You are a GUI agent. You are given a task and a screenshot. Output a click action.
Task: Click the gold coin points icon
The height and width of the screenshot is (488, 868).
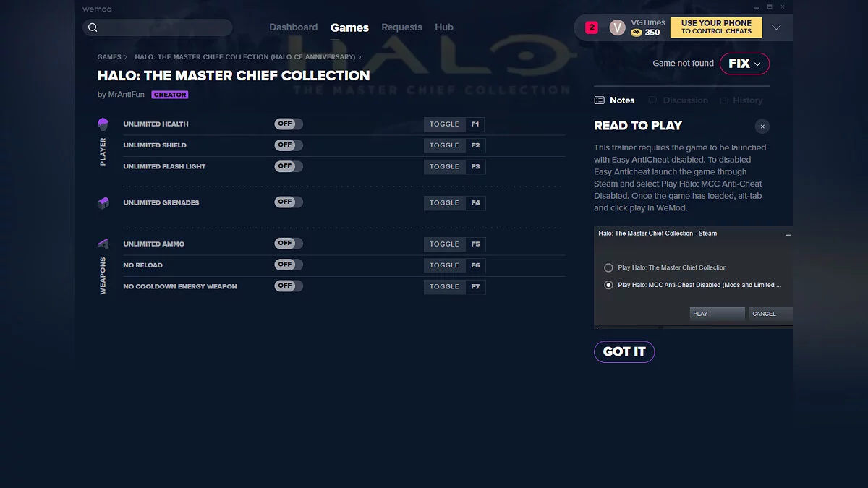pyautogui.click(x=637, y=33)
